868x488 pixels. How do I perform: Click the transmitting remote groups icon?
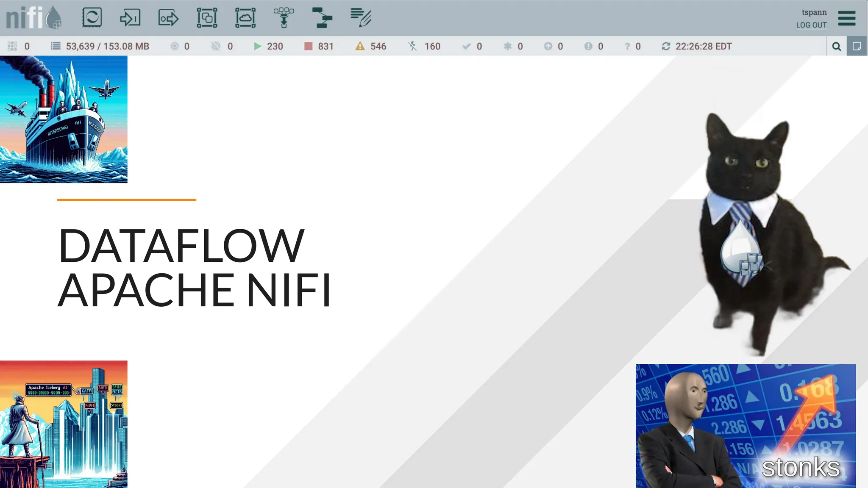coord(174,46)
